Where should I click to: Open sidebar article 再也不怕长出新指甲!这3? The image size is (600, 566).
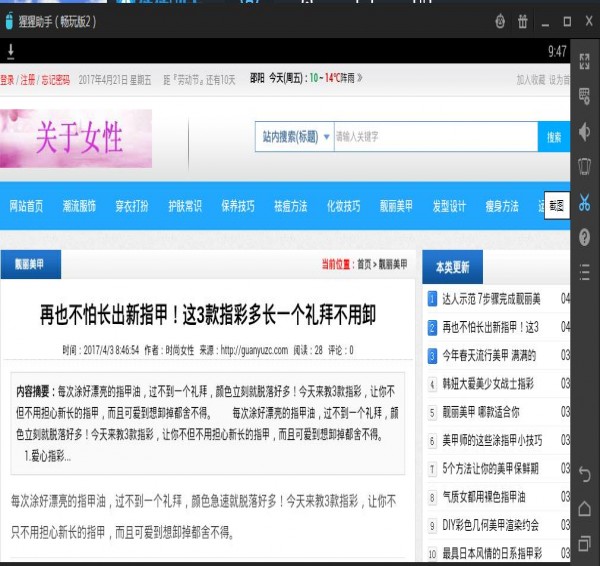coord(490,327)
